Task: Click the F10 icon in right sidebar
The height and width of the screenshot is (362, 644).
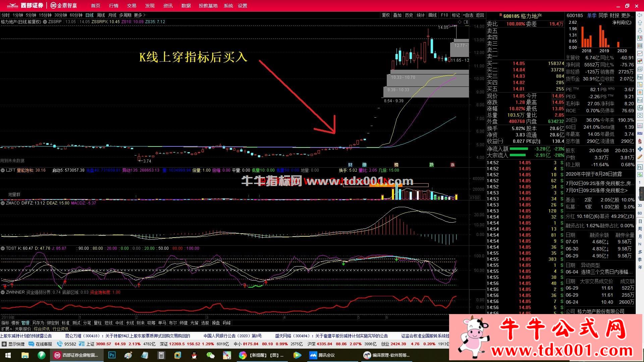Action: click(640, 77)
